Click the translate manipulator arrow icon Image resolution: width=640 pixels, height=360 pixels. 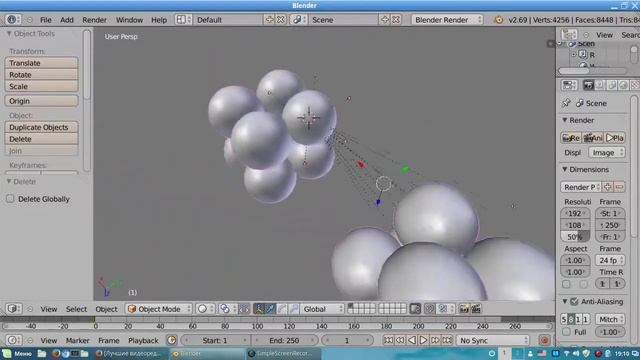point(271,309)
